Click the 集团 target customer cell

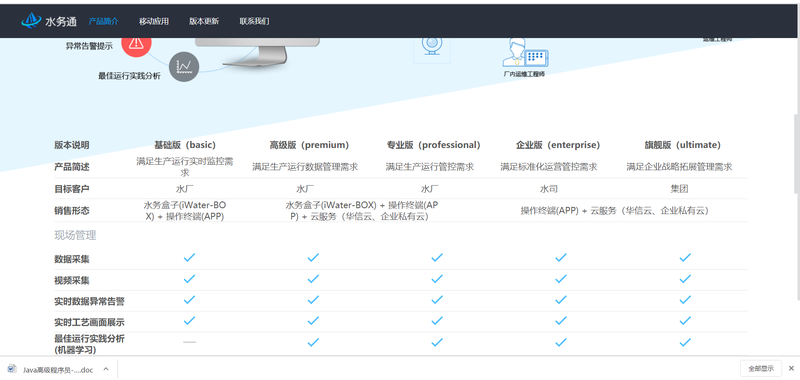[679, 189]
